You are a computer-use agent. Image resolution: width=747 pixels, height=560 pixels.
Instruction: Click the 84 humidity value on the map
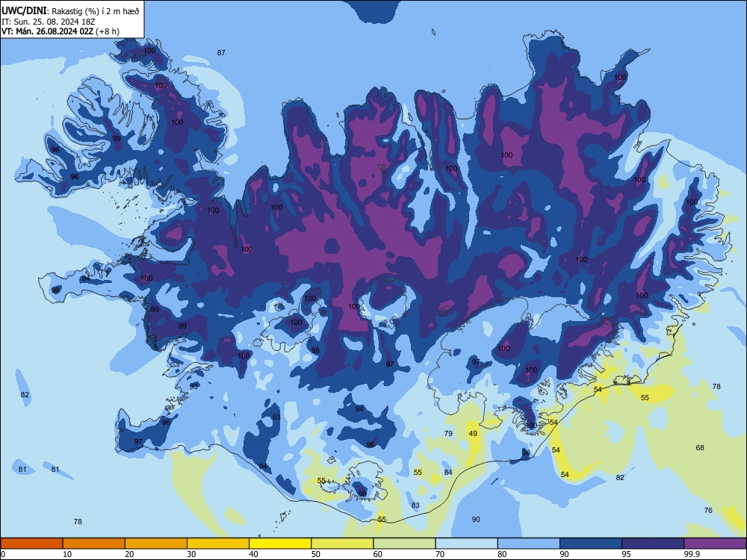(x=448, y=473)
